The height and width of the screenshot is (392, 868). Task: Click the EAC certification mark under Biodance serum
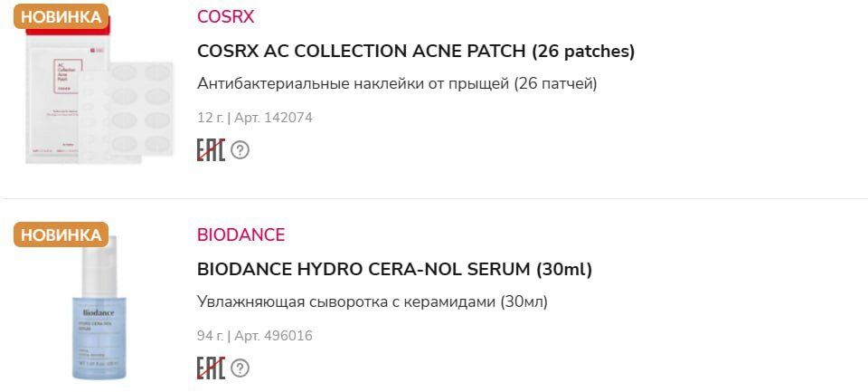tap(211, 368)
